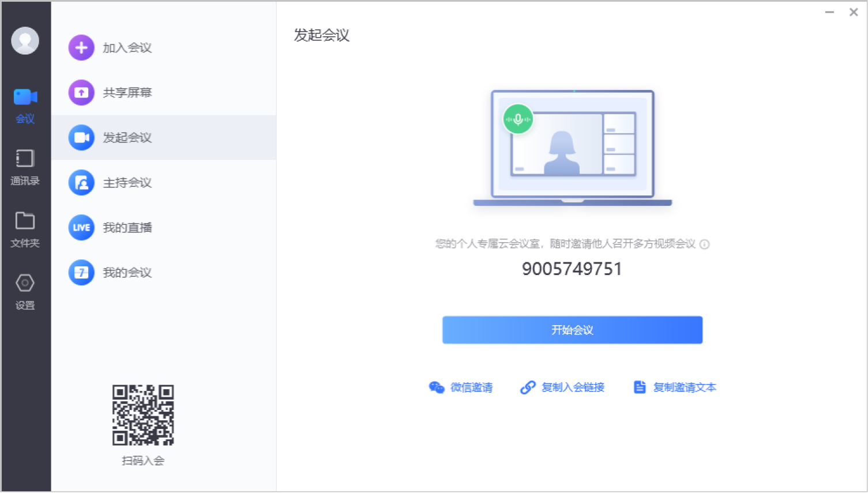Click the 主持会议 host meeting icon

[81, 183]
